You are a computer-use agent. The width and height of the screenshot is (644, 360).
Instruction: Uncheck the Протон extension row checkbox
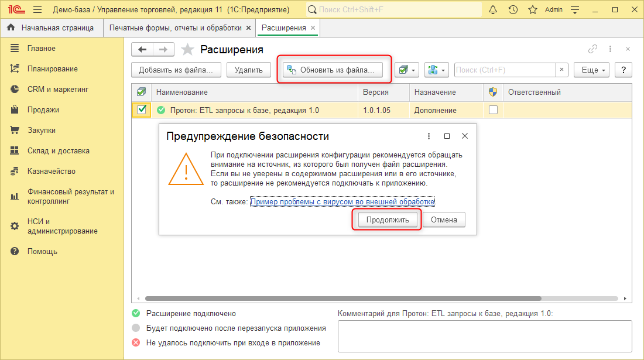pyautogui.click(x=142, y=110)
